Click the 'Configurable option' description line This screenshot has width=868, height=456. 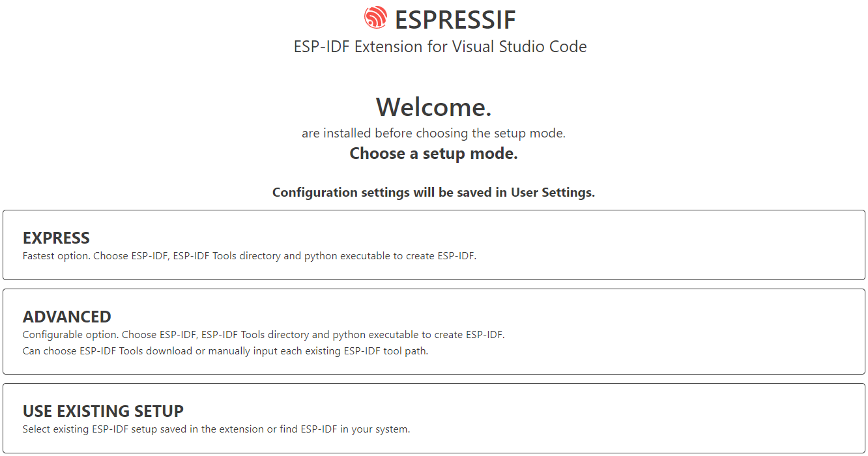point(263,335)
